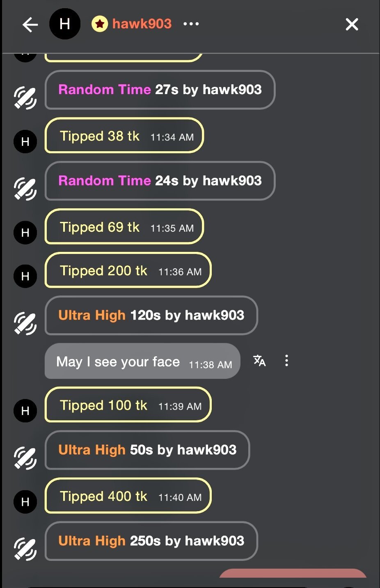
Task: Click the toy icon beside Ultra High 120s
Action: point(25,323)
